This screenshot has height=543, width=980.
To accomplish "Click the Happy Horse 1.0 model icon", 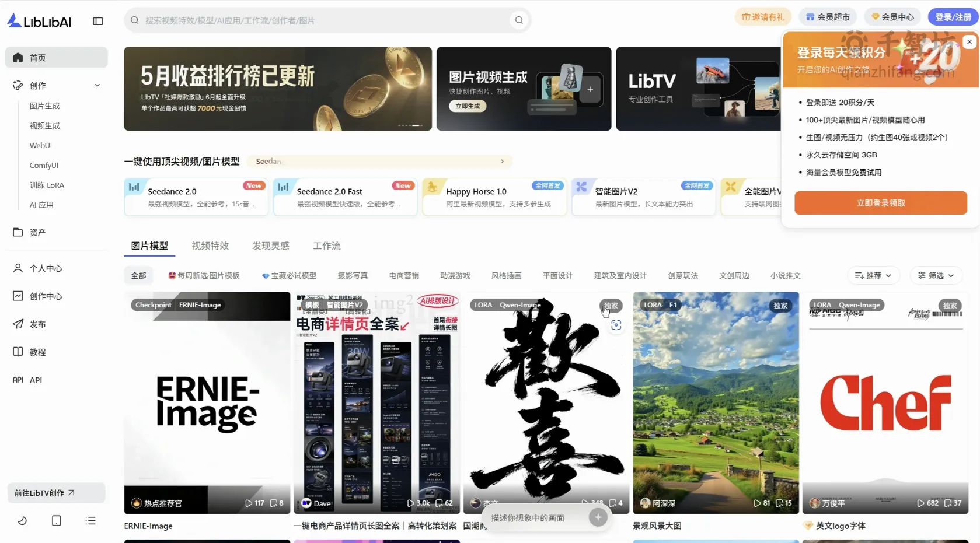I will 433,187.
